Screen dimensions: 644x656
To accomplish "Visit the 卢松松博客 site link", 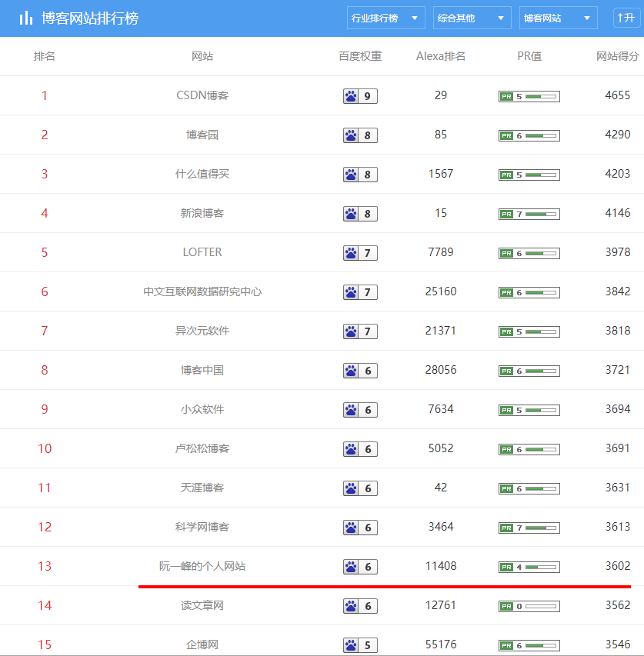I will [x=202, y=448].
